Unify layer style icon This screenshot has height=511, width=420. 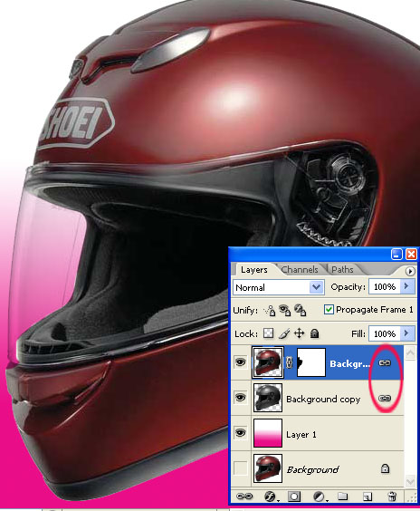pos(300,310)
